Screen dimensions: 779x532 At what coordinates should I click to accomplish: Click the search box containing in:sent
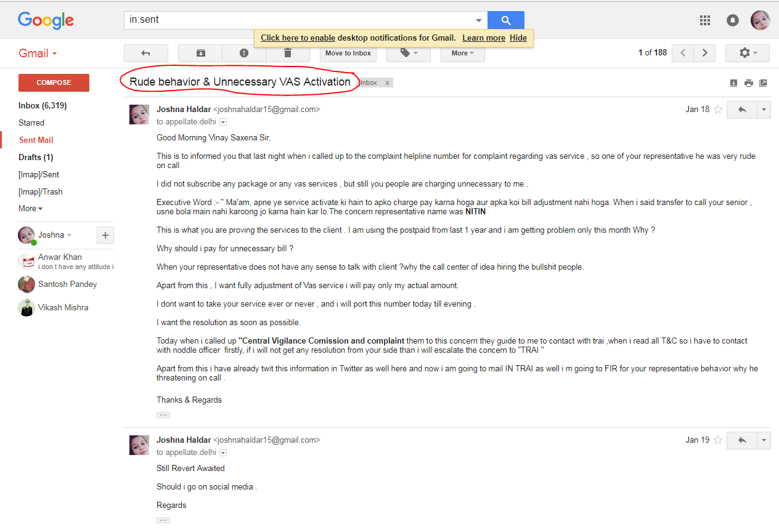click(x=299, y=20)
